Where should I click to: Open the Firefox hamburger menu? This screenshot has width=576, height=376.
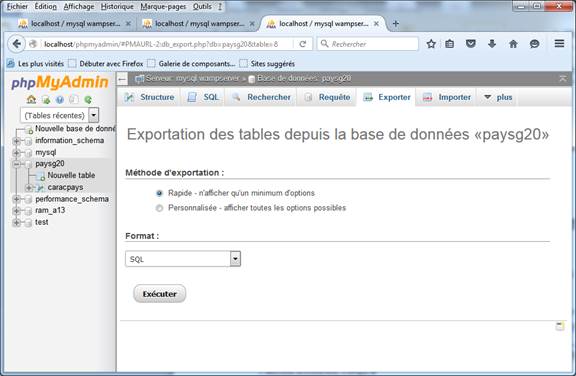pos(559,44)
